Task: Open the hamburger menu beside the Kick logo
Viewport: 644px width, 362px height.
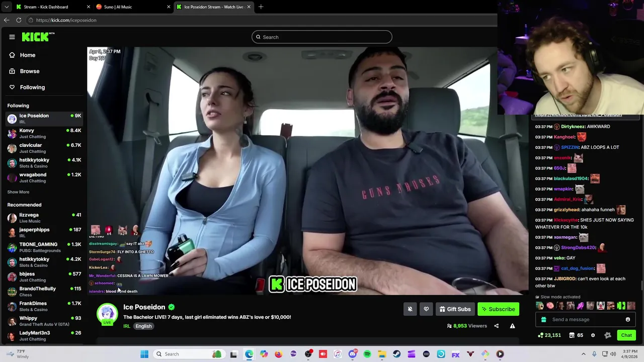Action: [x=12, y=37]
